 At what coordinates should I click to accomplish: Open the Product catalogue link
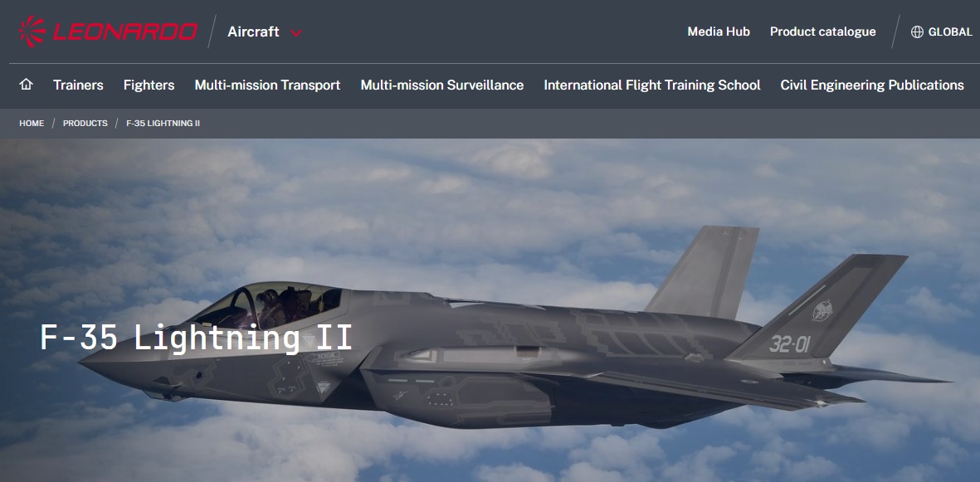pyautogui.click(x=822, y=32)
